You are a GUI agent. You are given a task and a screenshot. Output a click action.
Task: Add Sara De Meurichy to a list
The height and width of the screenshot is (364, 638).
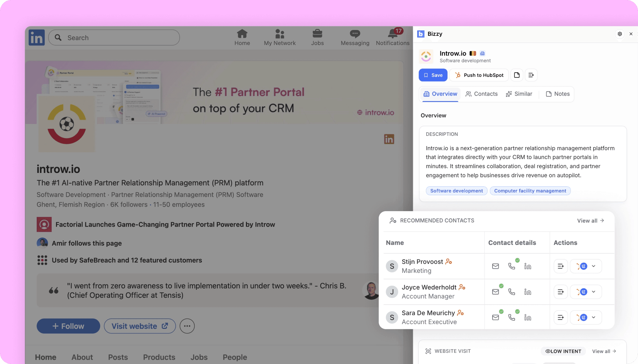tap(561, 317)
